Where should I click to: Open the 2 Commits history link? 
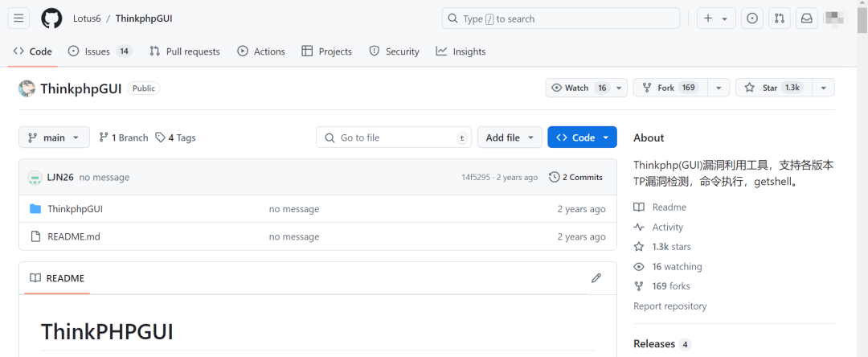click(x=575, y=177)
